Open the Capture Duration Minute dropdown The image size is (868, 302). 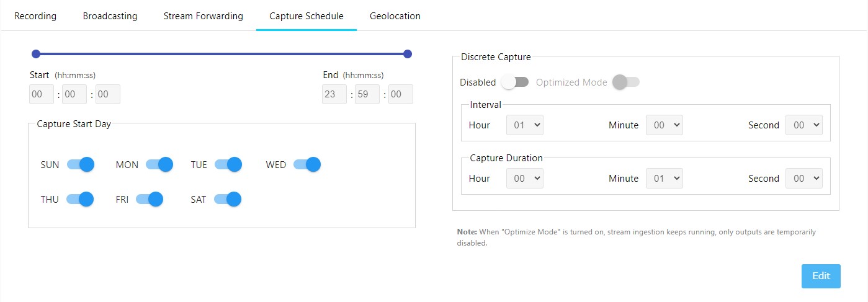click(x=664, y=178)
